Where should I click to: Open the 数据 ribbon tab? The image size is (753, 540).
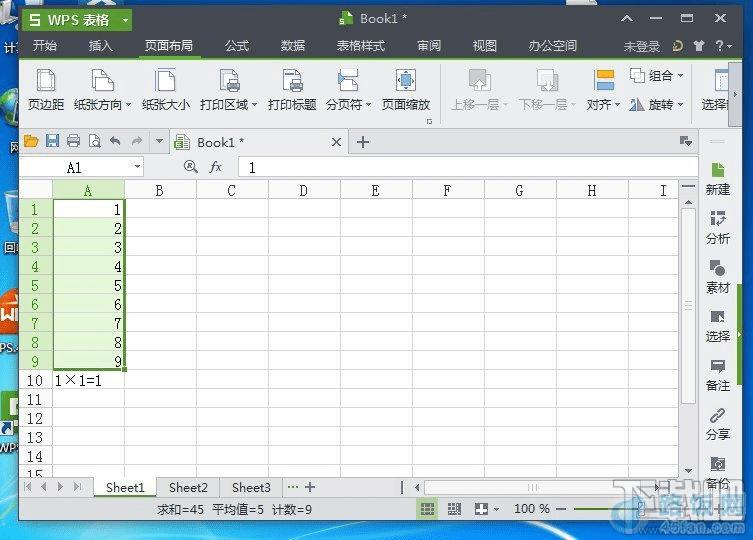(293, 46)
